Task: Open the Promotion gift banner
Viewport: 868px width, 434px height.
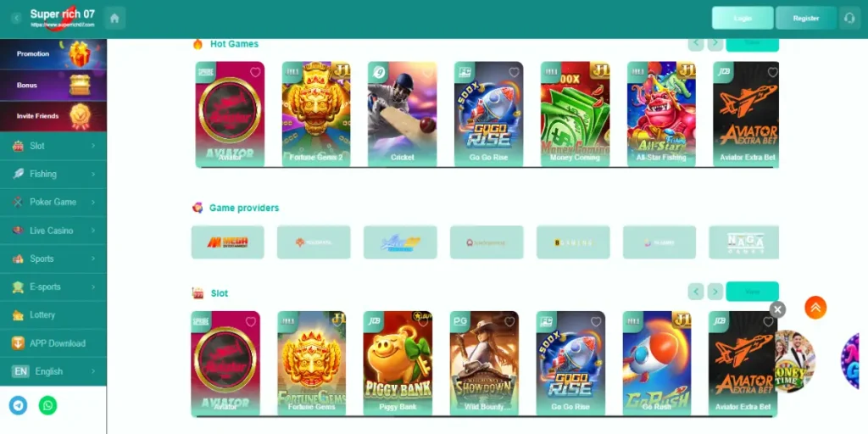Action: (53, 53)
